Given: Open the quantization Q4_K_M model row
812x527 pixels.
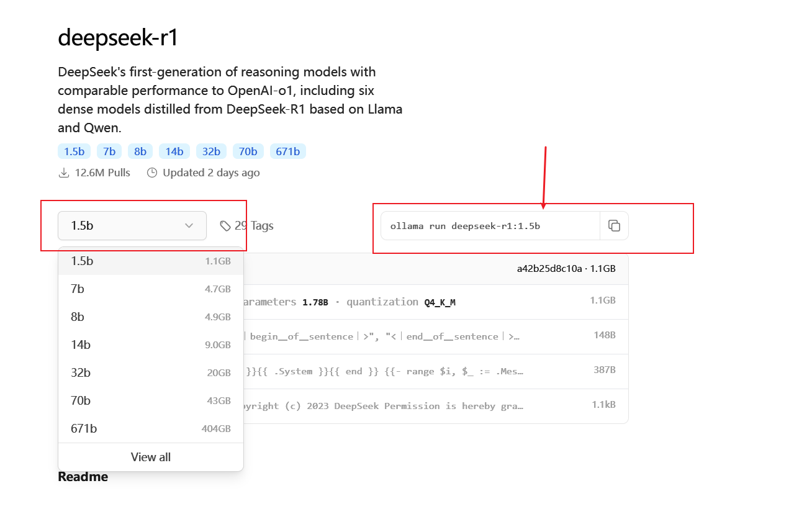Looking at the screenshot, I should click(436, 302).
